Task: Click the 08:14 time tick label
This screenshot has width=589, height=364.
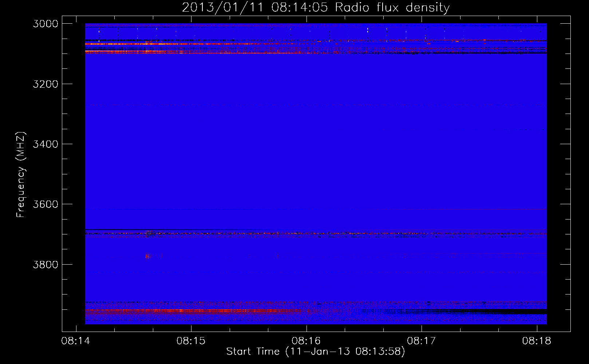Action: (x=76, y=341)
